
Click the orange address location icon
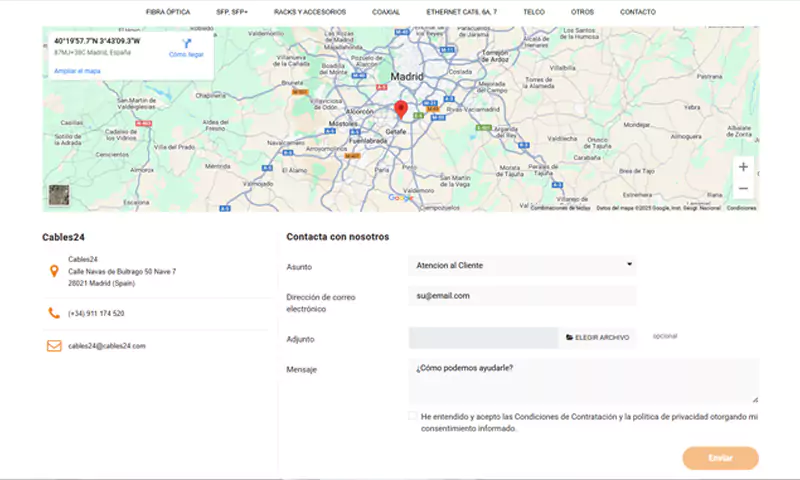[x=54, y=271]
